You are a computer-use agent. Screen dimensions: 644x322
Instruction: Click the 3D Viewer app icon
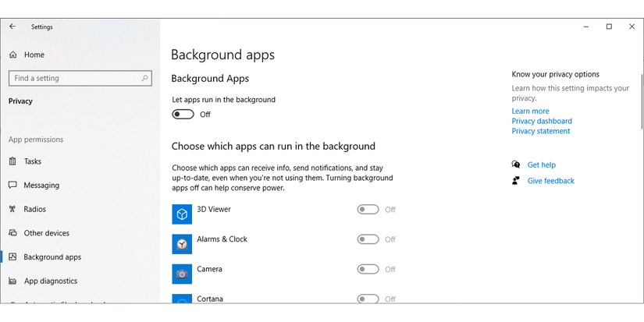[182, 214]
